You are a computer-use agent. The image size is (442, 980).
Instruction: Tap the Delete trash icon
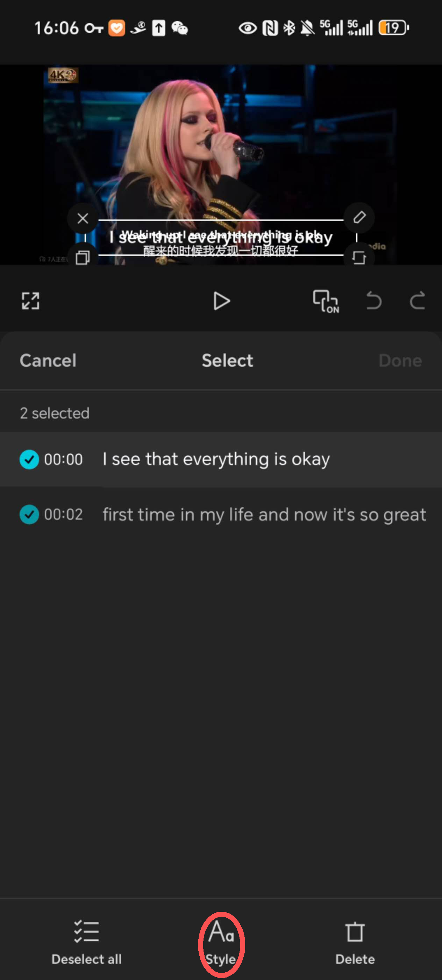coord(355,932)
